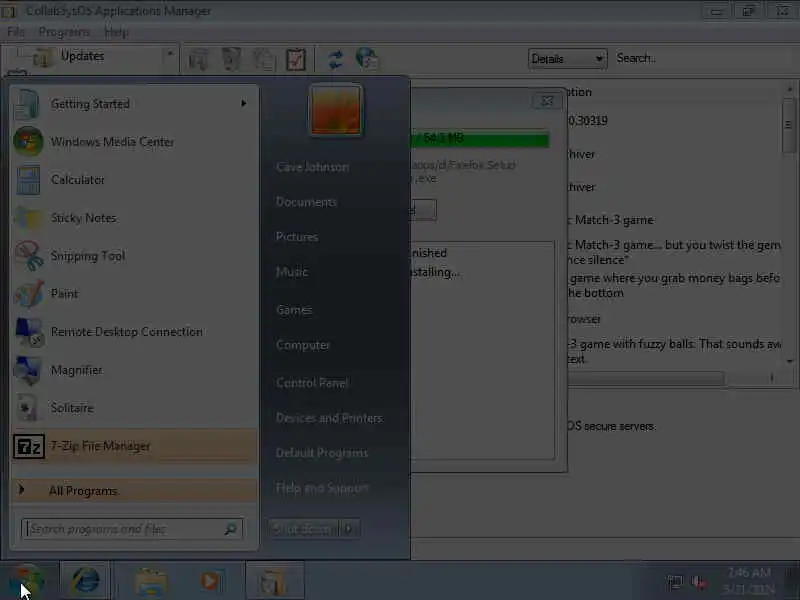This screenshot has width=800, height=600.
Task: Open Music link in Start menu
Action: [x=292, y=272]
